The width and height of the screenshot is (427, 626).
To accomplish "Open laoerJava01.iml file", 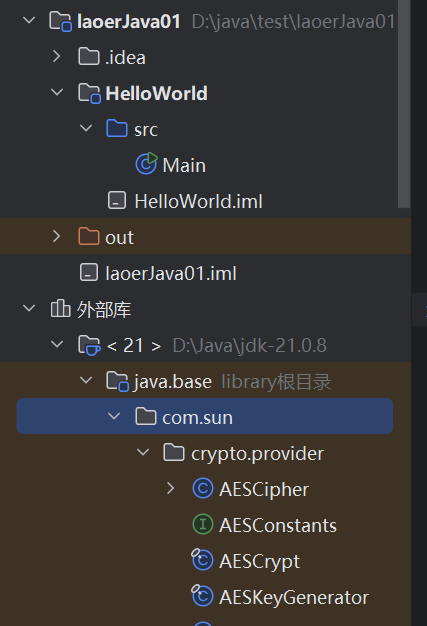I will 171,273.
